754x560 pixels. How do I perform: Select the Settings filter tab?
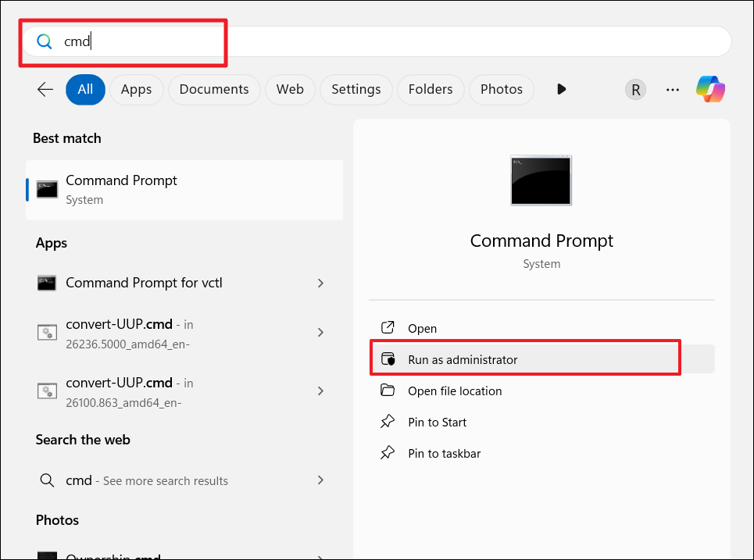click(x=356, y=90)
